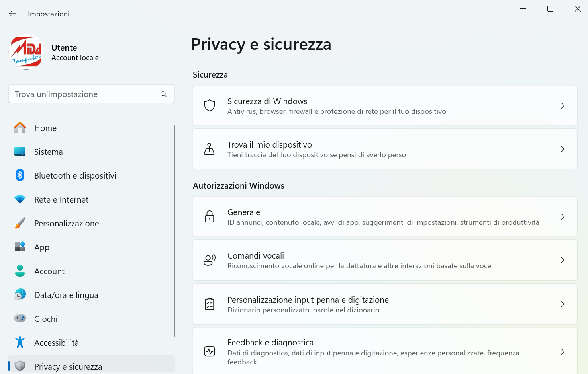This screenshot has width=588, height=374.
Task: Click the Personalizzazione input penna clipboard icon
Action: tap(210, 304)
